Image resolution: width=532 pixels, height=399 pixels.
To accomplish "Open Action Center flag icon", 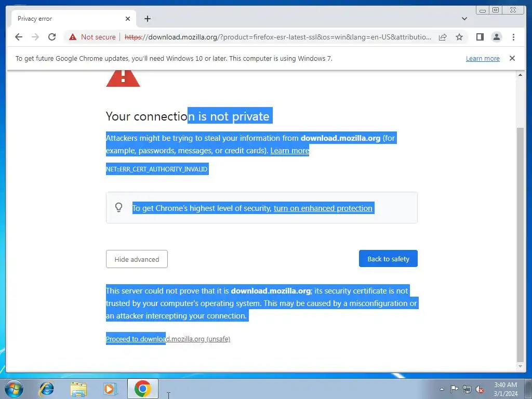I will (454, 389).
